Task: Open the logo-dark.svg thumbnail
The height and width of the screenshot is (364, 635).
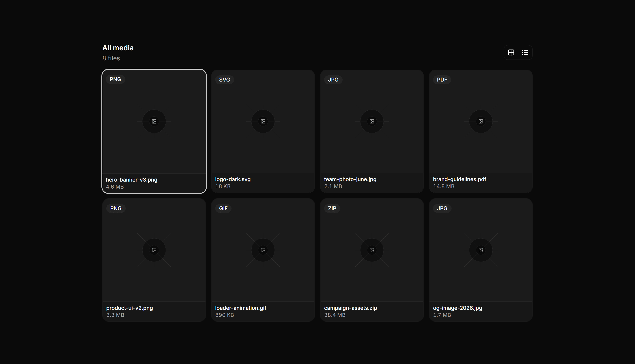Action: [x=263, y=121]
